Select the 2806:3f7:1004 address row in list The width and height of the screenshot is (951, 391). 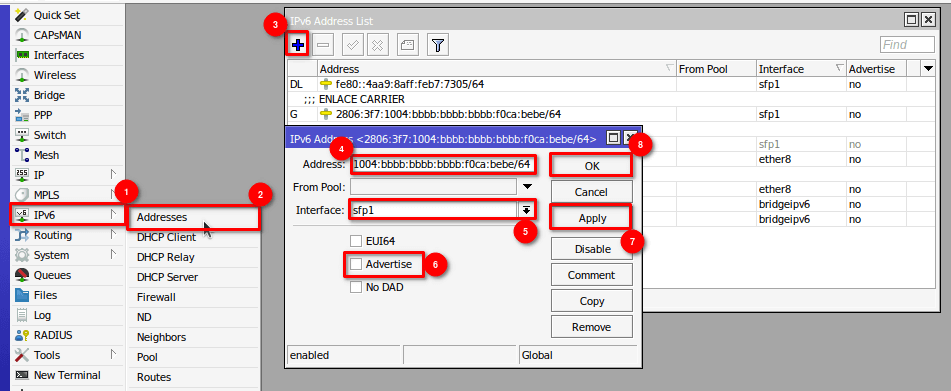tap(611, 114)
